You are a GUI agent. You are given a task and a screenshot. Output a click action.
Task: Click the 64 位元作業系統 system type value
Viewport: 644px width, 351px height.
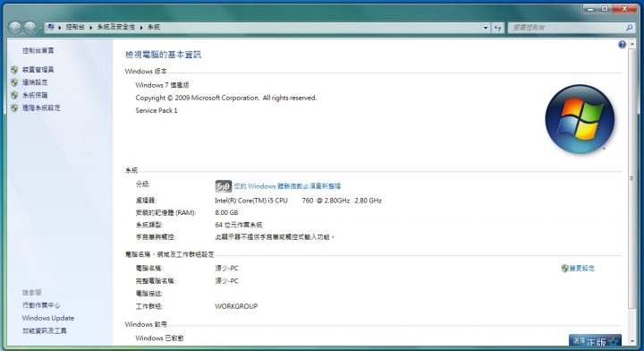(239, 225)
